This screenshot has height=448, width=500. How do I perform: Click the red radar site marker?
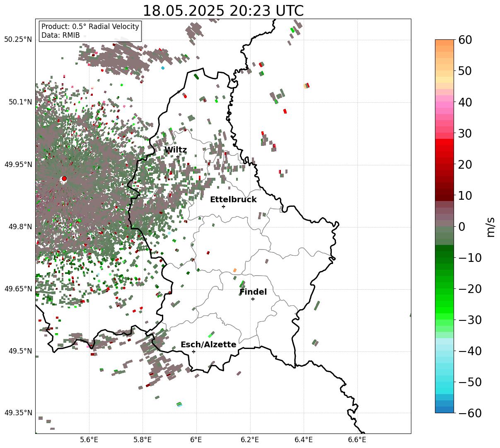pos(64,179)
